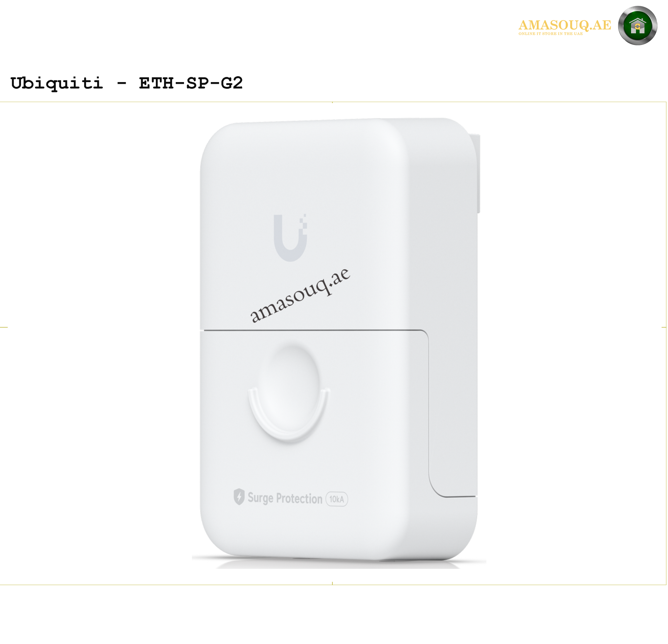Viewport: 668px width, 644px height.
Task: Click the green house logo icon
Action: tap(637, 25)
